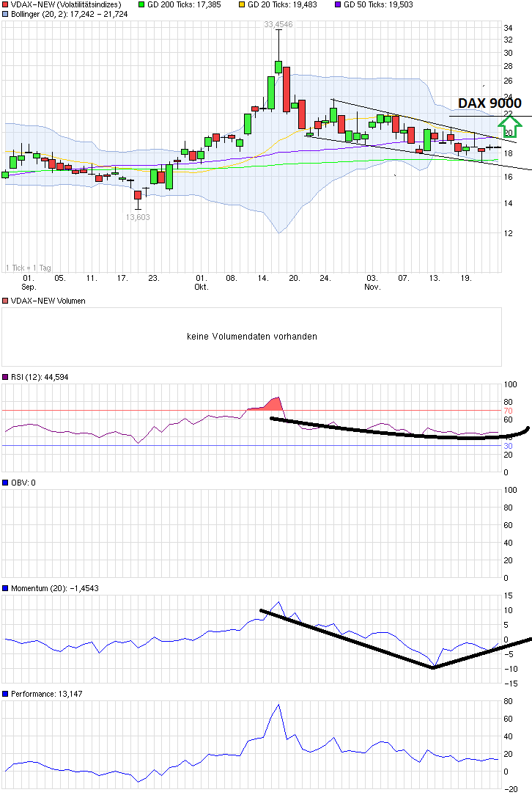This screenshot has width=532, height=795.
Task: Click the blue Momentum (20) legend swatch
Action: 6,588
